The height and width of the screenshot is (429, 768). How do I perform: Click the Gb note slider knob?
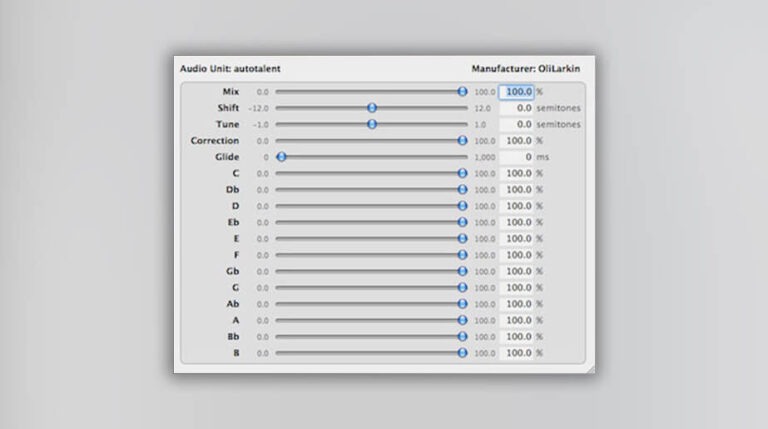click(462, 271)
